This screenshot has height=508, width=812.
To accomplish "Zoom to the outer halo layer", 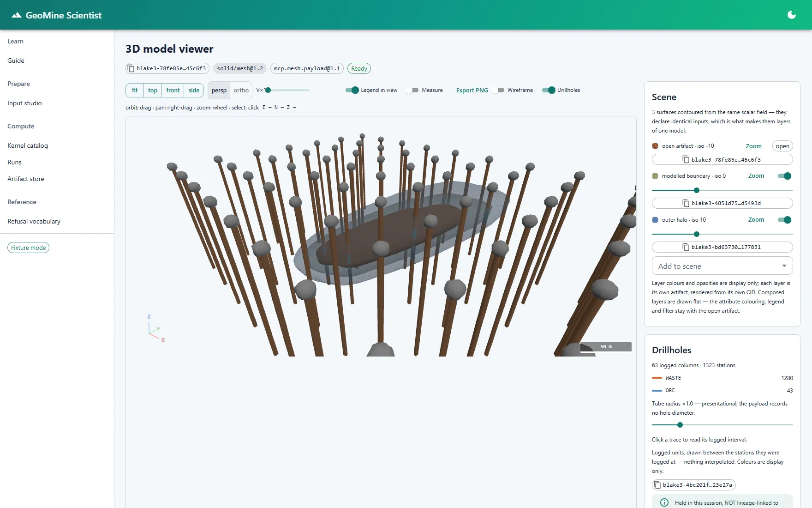I will [x=756, y=220].
